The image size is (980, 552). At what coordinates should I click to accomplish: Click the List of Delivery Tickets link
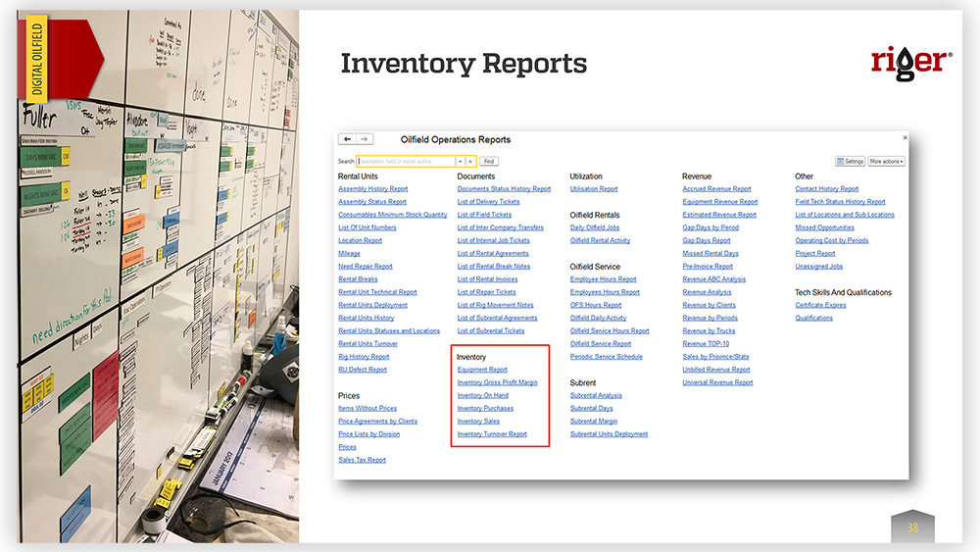pos(488,202)
